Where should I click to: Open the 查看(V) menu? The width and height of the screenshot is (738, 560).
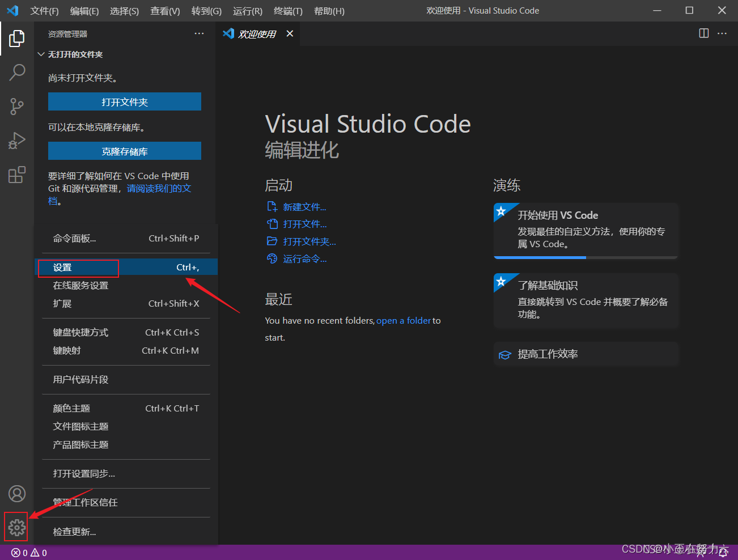click(x=165, y=11)
